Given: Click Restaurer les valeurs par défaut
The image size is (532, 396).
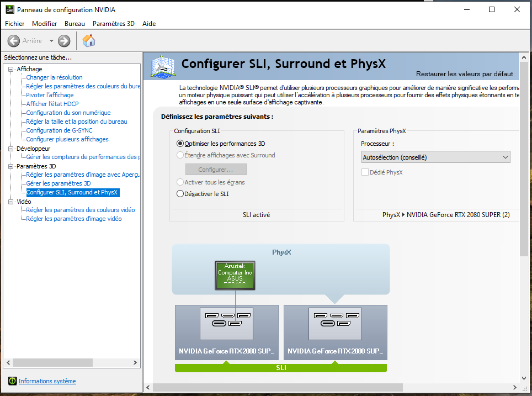Looking at the screenshot, I should point(465,73).
